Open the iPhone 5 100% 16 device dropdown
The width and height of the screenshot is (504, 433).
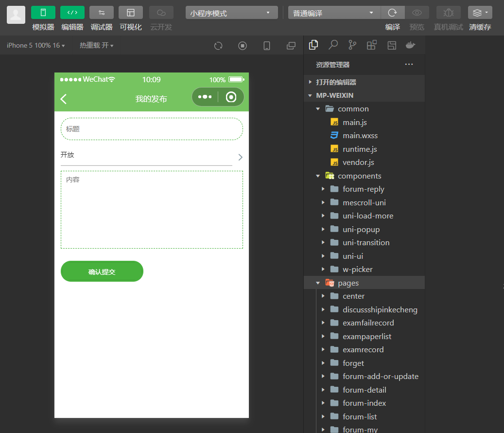tap(35, 45)
